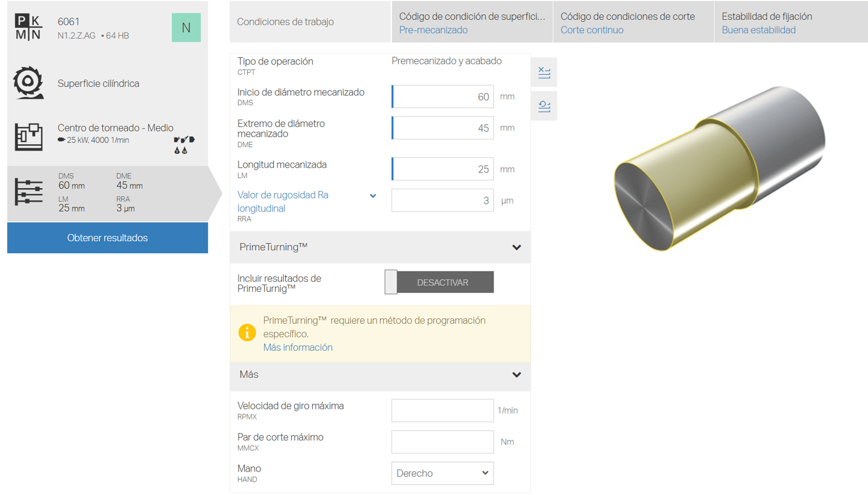Screen dimensions: 868x495
Task: Open the Ra roughness value type dropdown
Action: 373,195
